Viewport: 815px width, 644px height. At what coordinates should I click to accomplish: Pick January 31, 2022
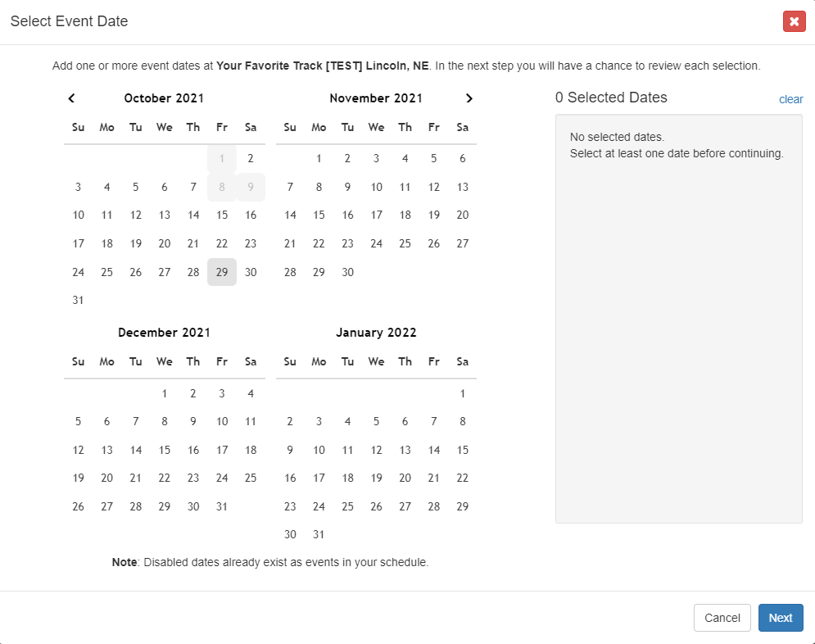point(319,534)
